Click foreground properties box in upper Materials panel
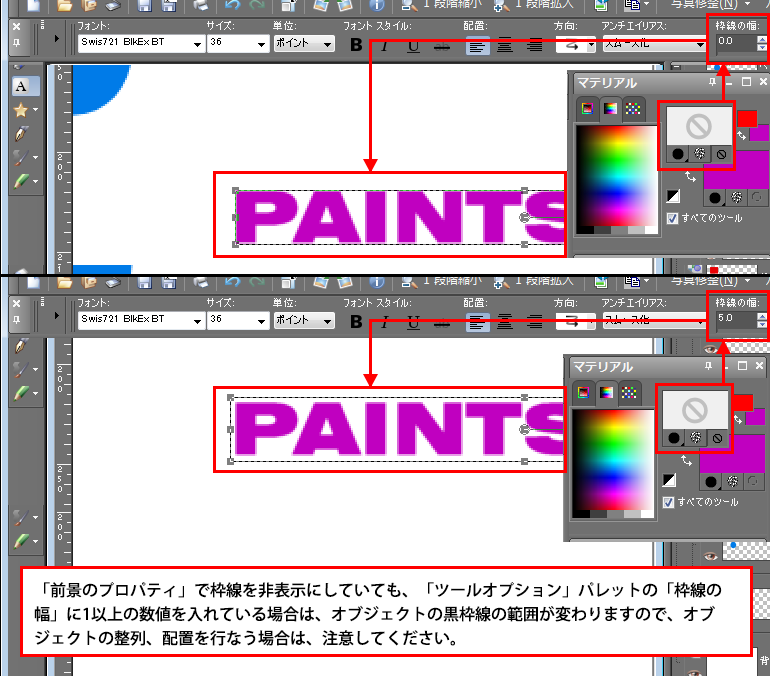 click(699, 126)
